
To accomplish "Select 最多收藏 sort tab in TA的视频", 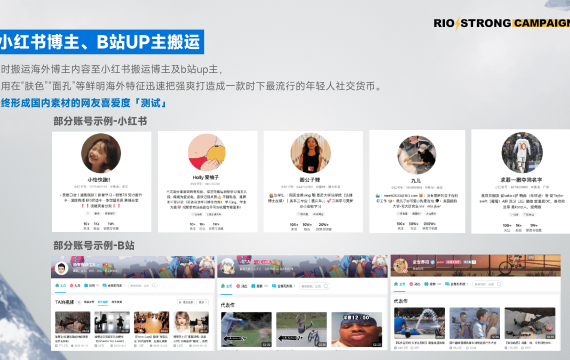I will click(x=117, y=302).
